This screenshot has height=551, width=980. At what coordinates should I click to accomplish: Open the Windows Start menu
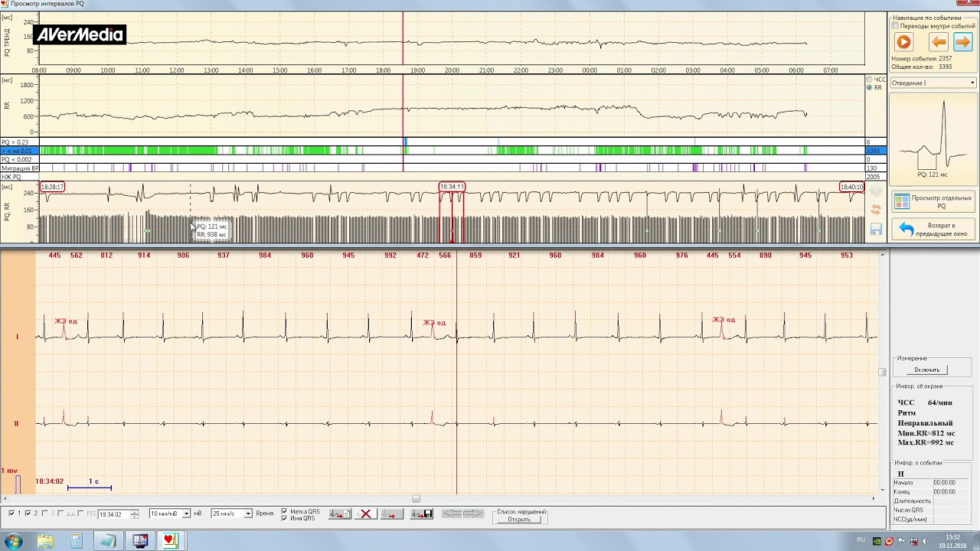pyautogui.click(x=13, y=541)
